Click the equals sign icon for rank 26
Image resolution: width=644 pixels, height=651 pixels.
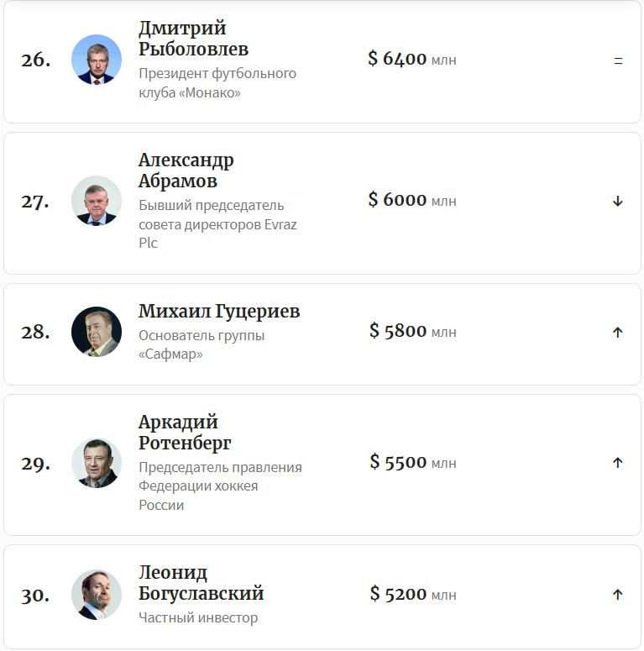(618, 61)
